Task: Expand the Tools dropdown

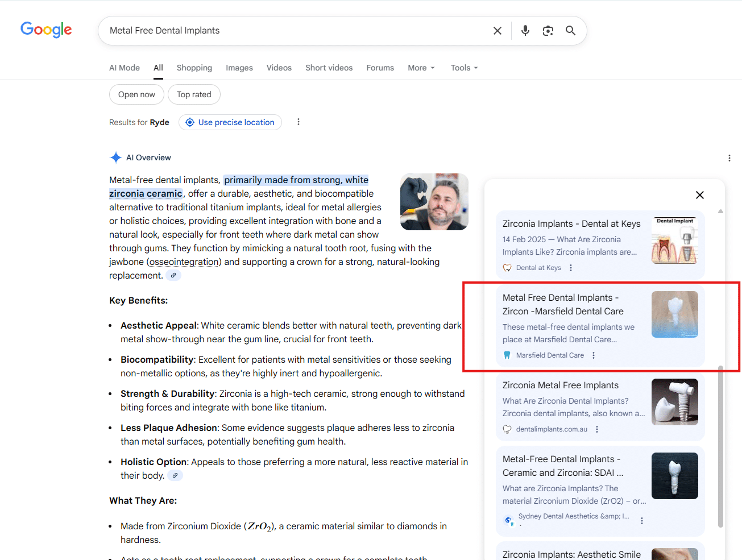Action: click(464, 68)
